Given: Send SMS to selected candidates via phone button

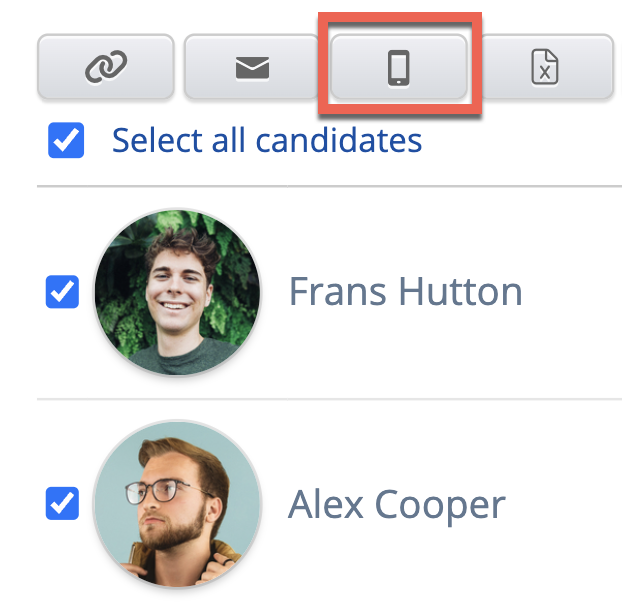Looking at the screenshot, I should [399, 67].
